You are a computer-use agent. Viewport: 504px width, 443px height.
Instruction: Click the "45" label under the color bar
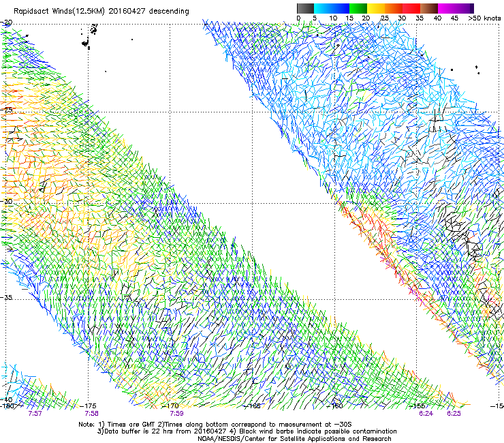click(454, 18)
